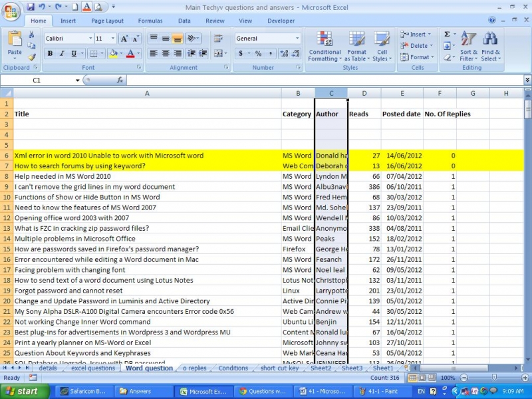Click the Cut scissors icon
The height and width of the screenshot is (399, 532).
[x=32, y=35]
